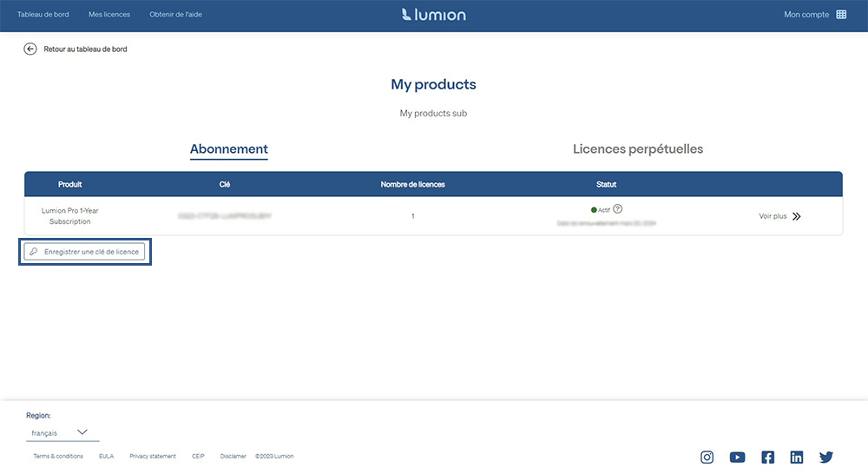Click the status help question mark icon

[x=618, y=208]
